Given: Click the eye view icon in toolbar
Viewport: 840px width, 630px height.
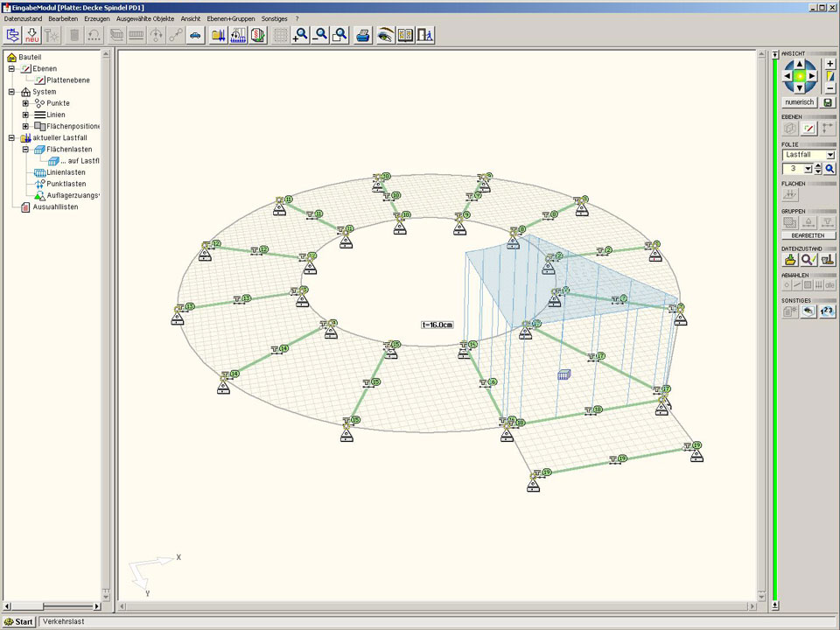Looking at the screenshot, I should [x=385, y=35].
